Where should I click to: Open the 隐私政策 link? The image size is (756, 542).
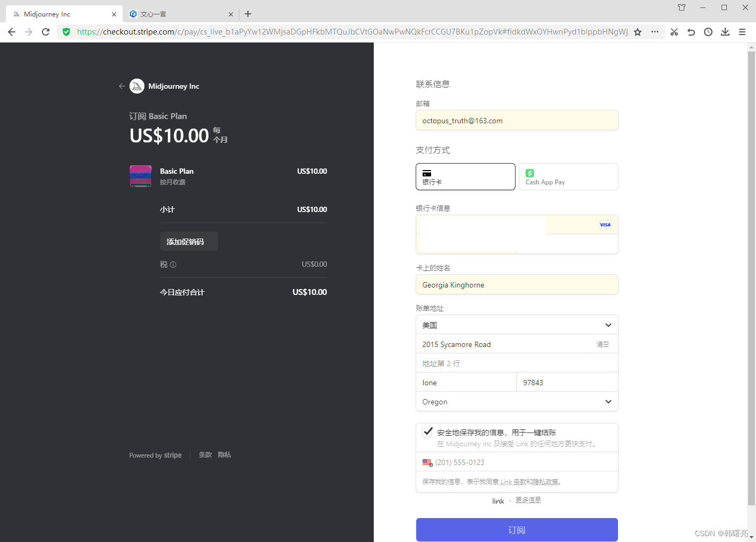(546, 482)
